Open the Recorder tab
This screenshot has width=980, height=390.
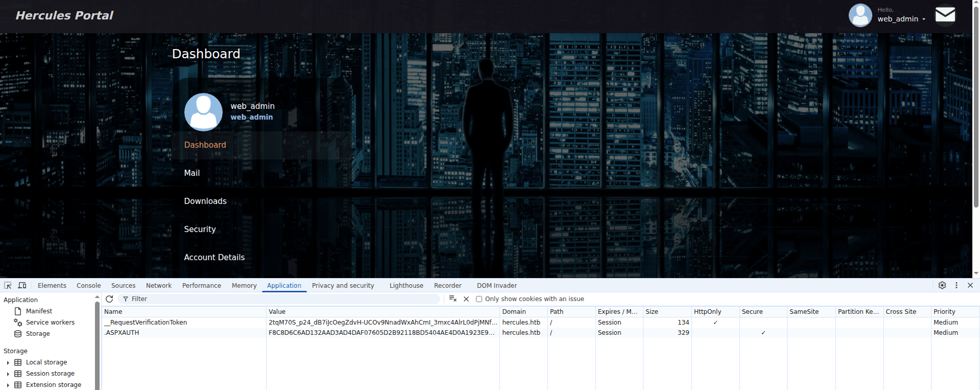448,286
